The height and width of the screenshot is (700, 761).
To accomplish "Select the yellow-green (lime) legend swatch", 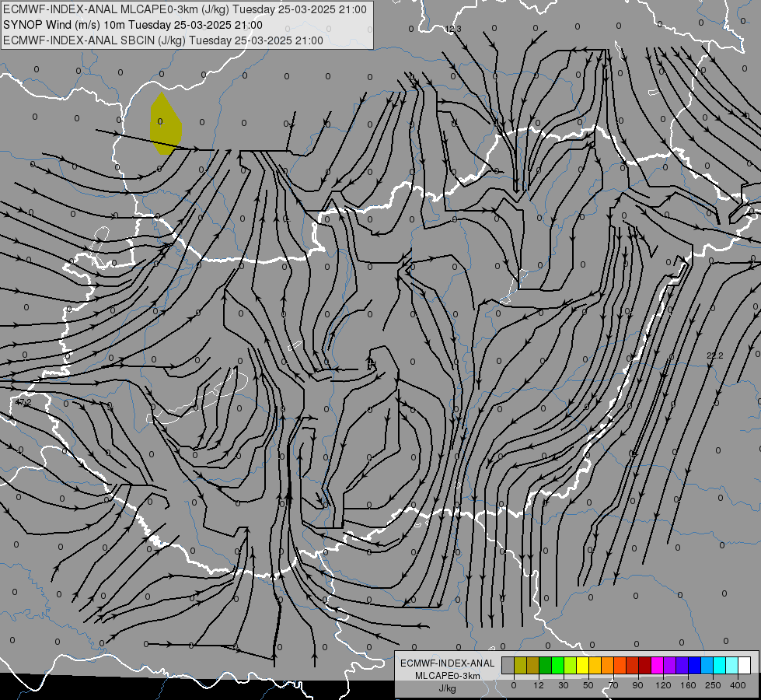I will pos(571,665).
